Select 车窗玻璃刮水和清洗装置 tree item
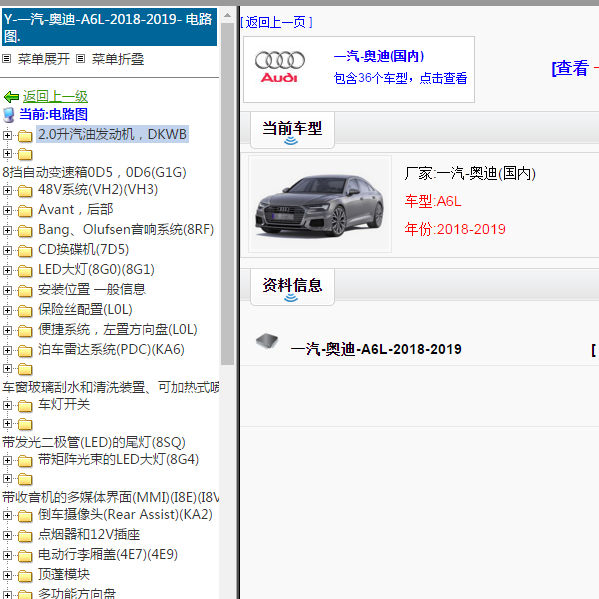The image size is (599, 599). click(110, 387)
